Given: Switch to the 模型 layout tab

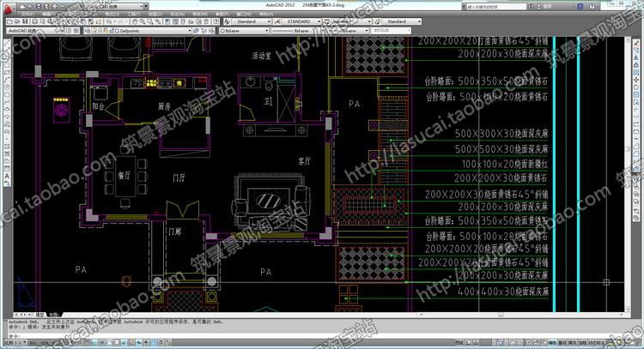Looking at the screenshot, I should click(x=39, y=315).
